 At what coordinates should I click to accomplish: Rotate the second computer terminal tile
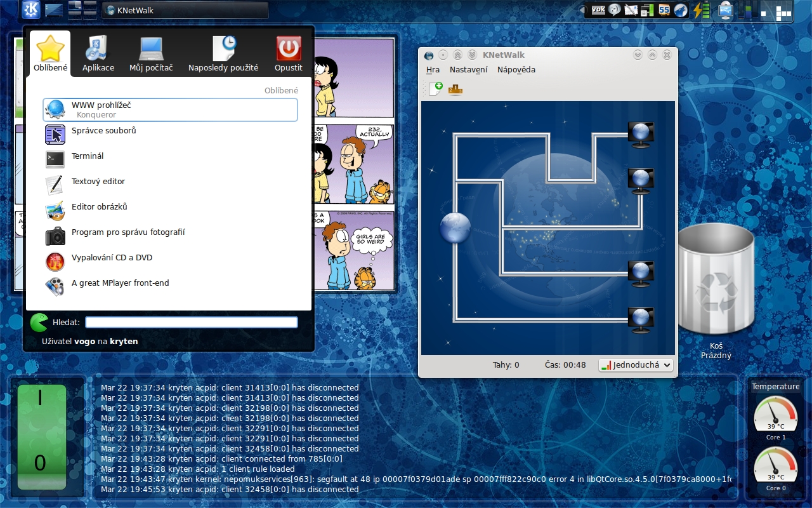point(641,181)
